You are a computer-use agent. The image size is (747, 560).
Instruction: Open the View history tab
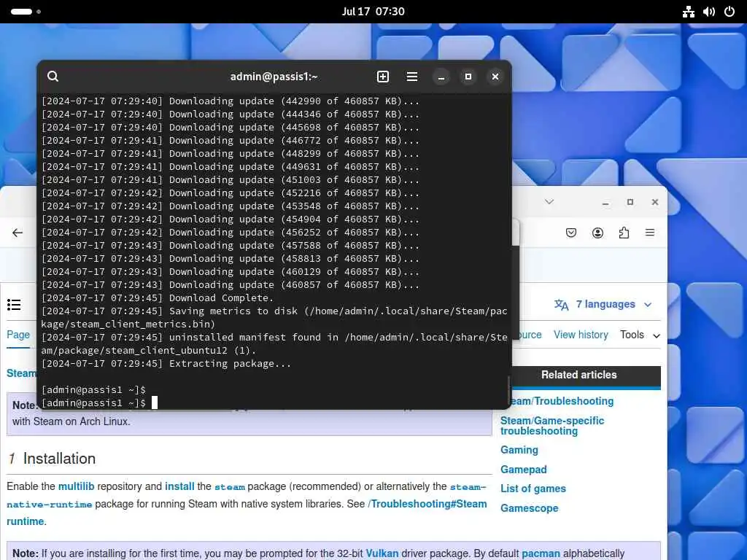(x=581, y=335)
